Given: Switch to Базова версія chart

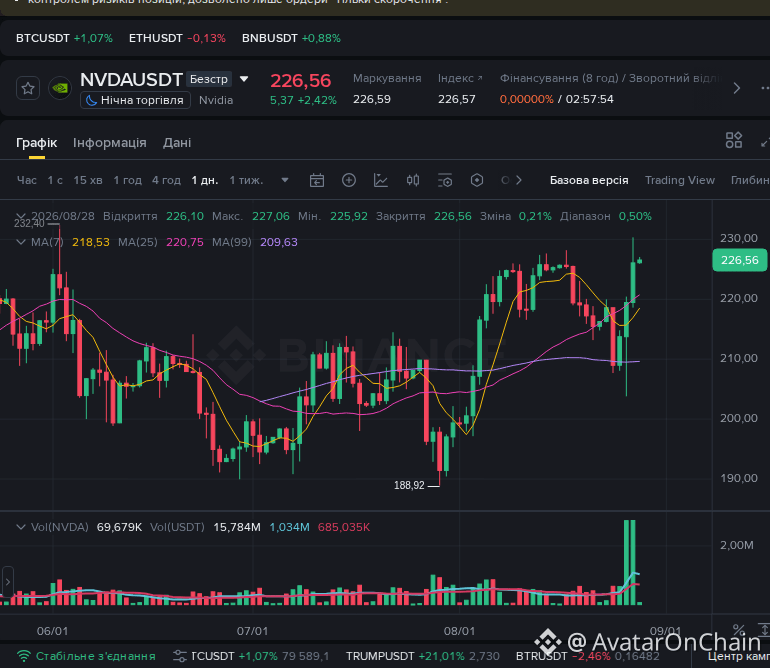Looking at the screenshot, I should [589, 180].
